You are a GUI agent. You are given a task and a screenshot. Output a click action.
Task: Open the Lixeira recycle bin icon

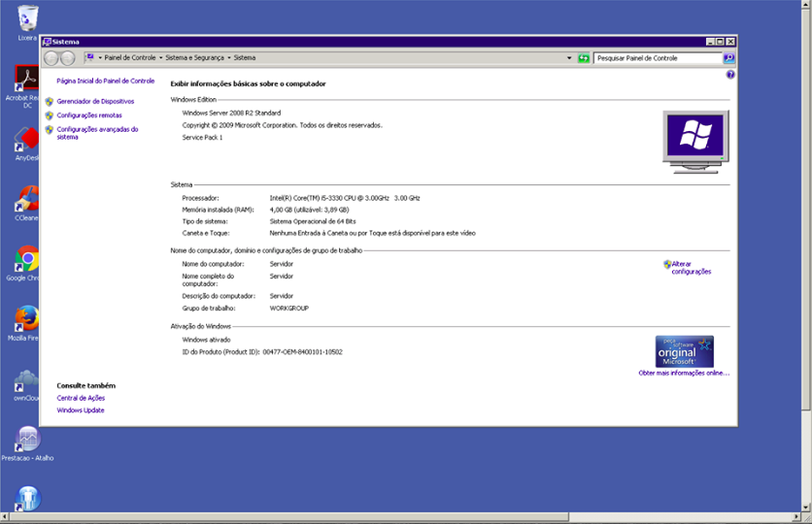pos(27,18)
